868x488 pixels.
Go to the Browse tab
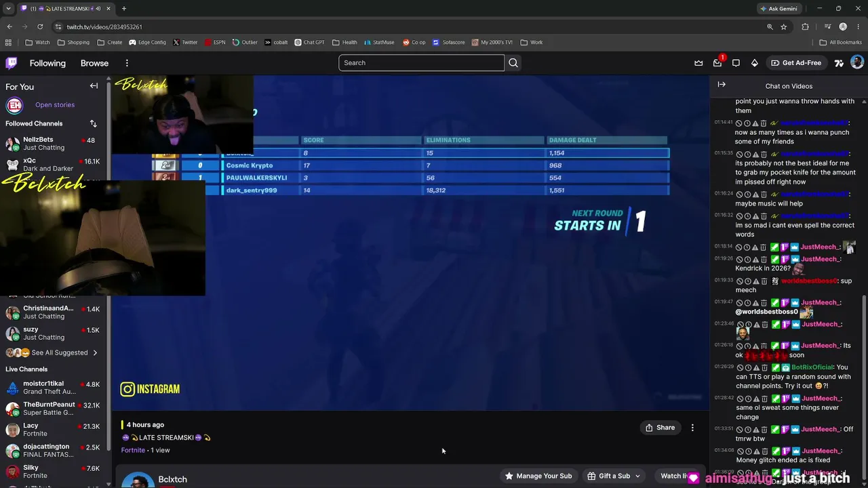coord(94,63)
